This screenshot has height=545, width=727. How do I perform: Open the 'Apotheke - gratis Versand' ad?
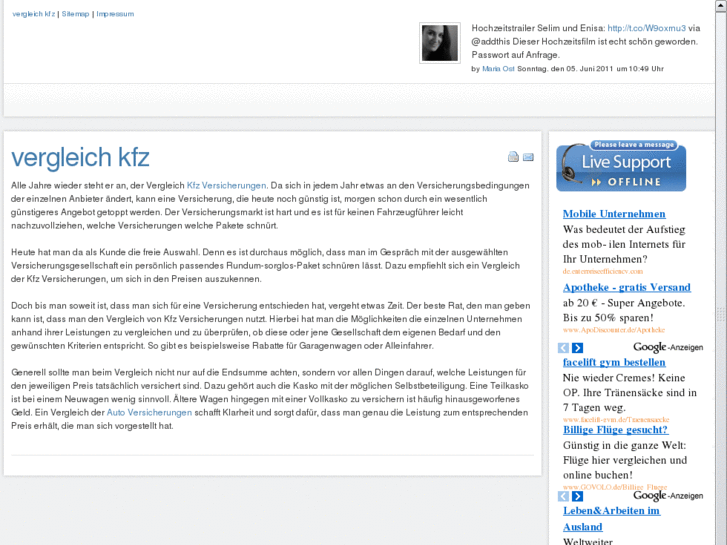[626, 288]
